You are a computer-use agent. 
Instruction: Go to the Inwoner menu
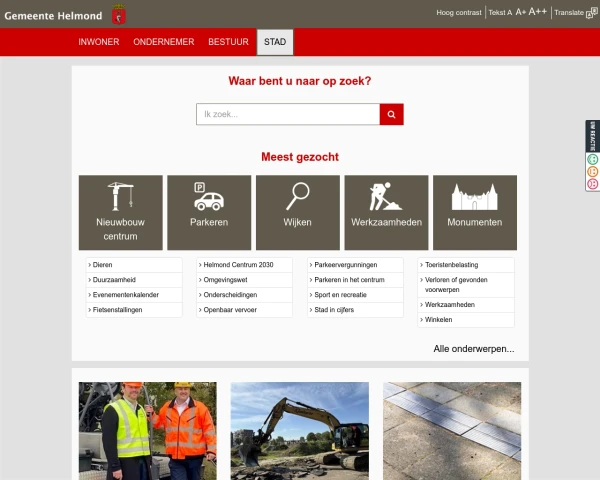tap(99, 42)
